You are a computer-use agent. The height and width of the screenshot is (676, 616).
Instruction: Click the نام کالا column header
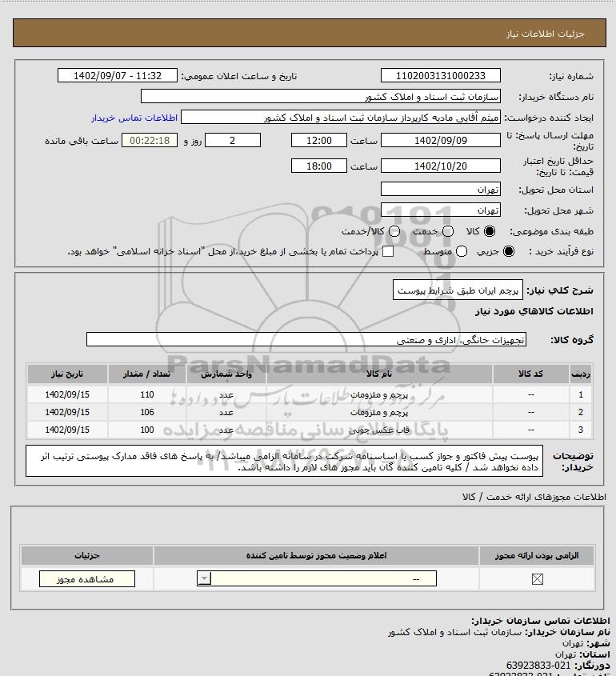(x=379, y=374)
